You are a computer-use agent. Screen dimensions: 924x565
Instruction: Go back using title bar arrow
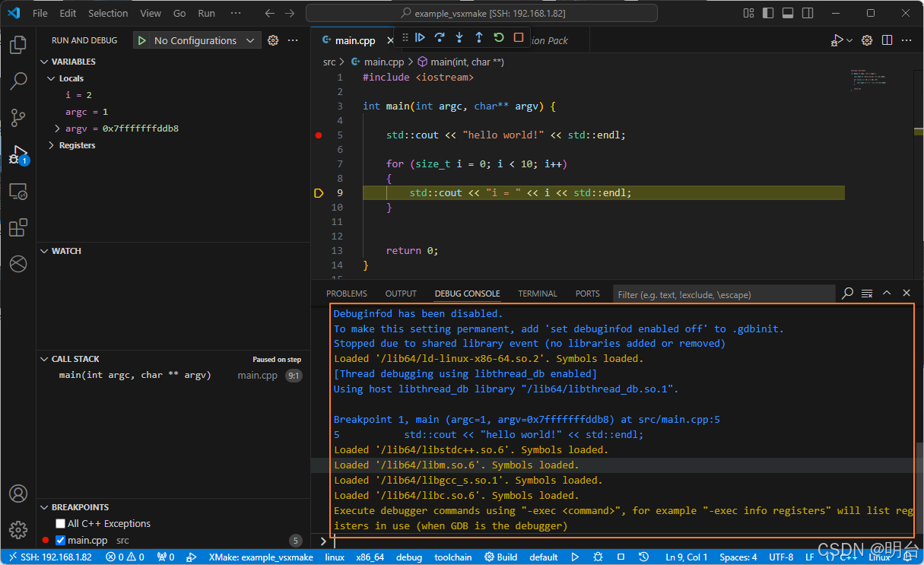(270, 14)
